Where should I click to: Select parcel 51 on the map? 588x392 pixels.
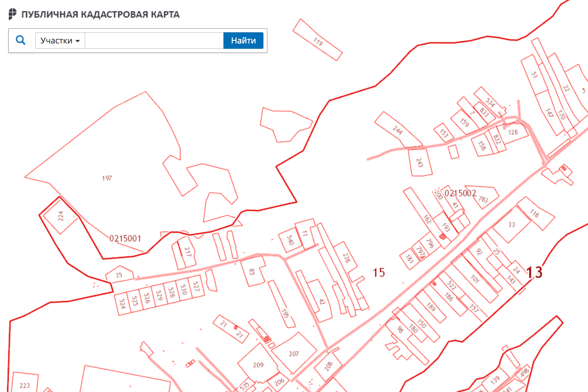click(x=534, y=75)
